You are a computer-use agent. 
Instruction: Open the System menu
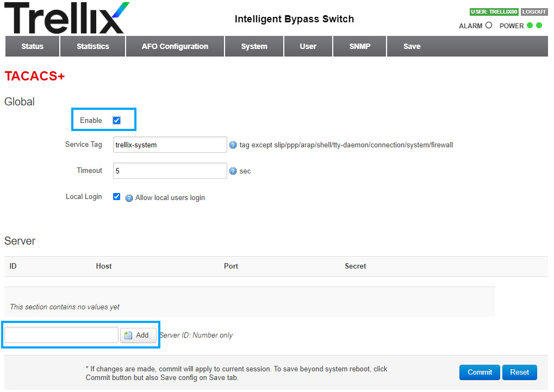pyautogui.click(x=254, y=46)
